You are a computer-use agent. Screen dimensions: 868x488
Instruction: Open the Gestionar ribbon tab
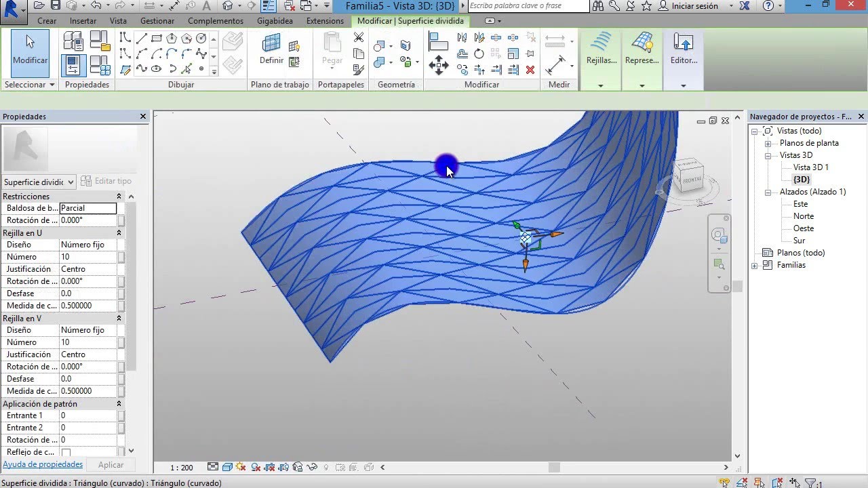tap(157, 21)
